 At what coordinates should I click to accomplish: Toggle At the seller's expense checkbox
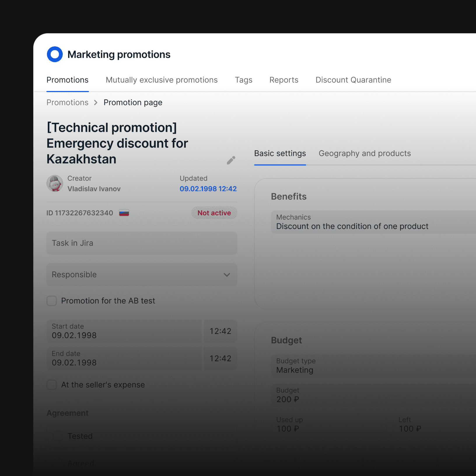(x=52, y=385)
